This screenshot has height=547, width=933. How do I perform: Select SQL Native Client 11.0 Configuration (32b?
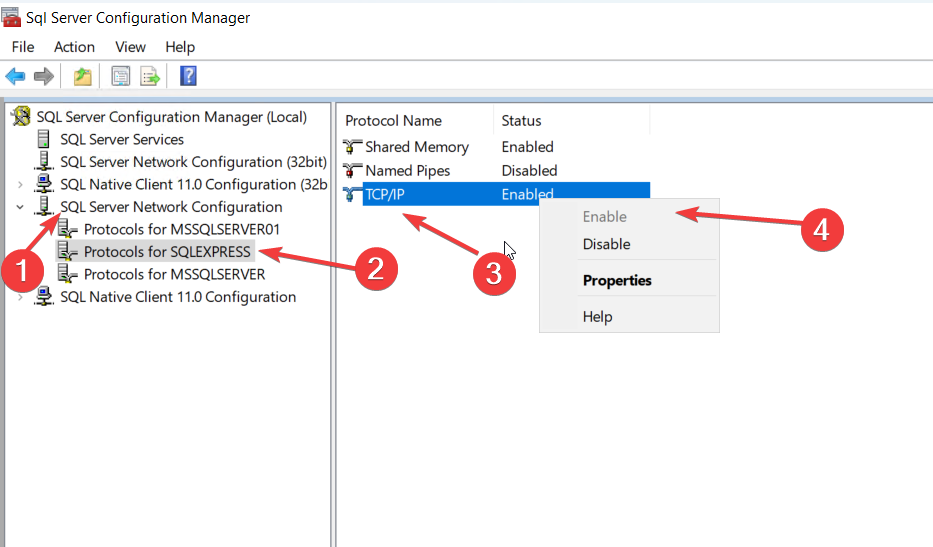pos(193,185)
